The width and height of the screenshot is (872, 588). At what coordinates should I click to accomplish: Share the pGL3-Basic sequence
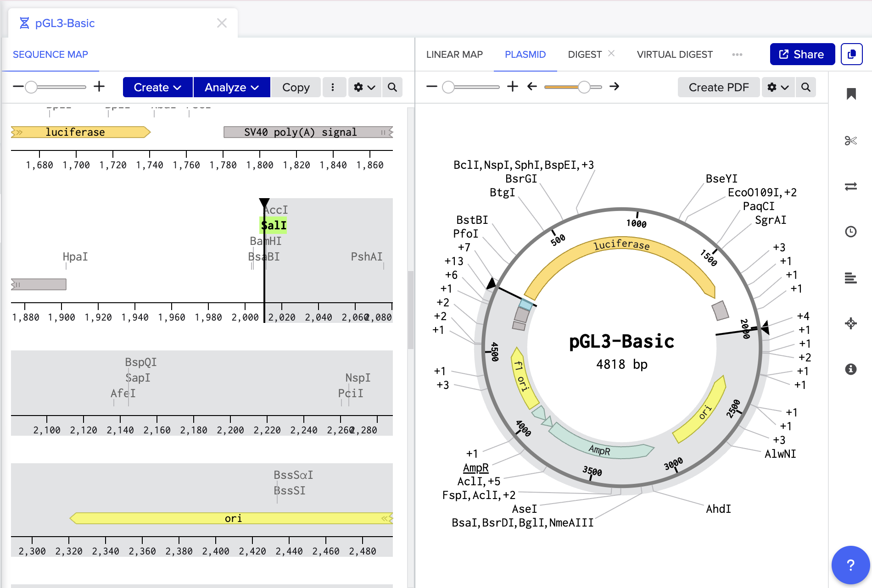pyautogui.click(x=802, y=54)
